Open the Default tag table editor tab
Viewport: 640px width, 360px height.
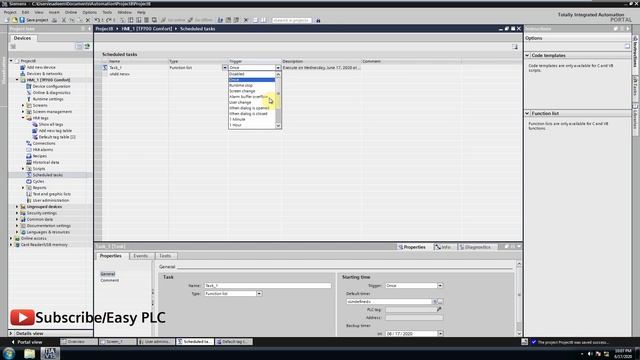[234, 342]
